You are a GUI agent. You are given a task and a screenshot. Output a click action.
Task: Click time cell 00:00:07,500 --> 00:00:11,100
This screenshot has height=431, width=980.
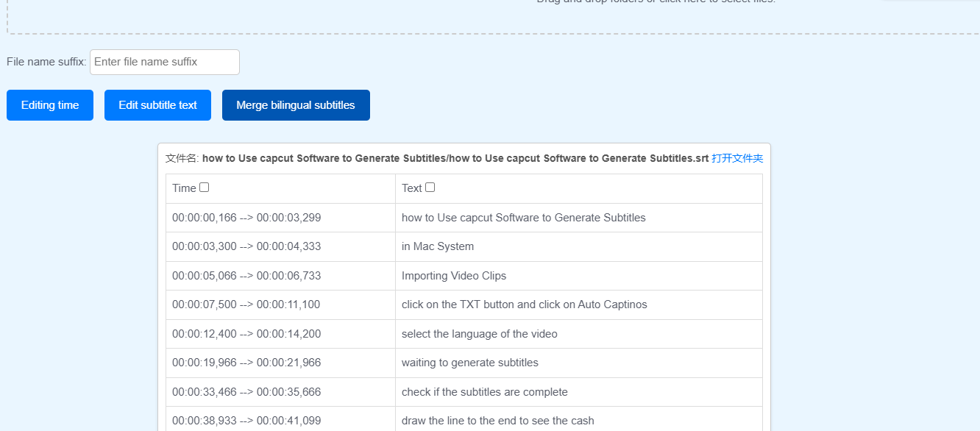click(280, 304)
